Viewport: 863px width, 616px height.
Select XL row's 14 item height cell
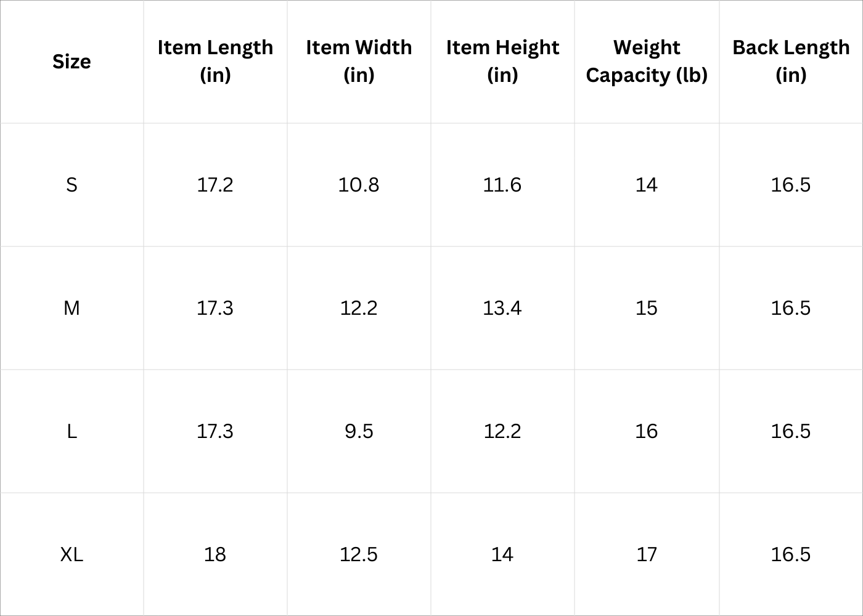tap(502, 554)
